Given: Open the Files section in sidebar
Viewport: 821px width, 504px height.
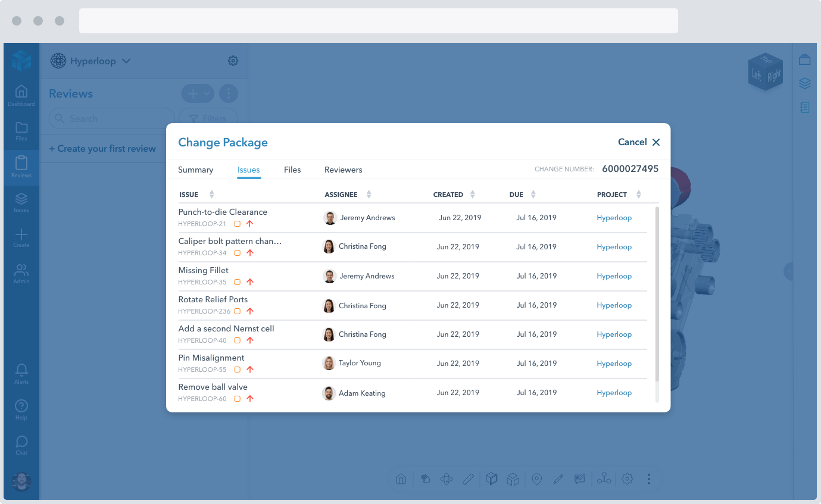Looking at the screenshot, I should [21, 131].
